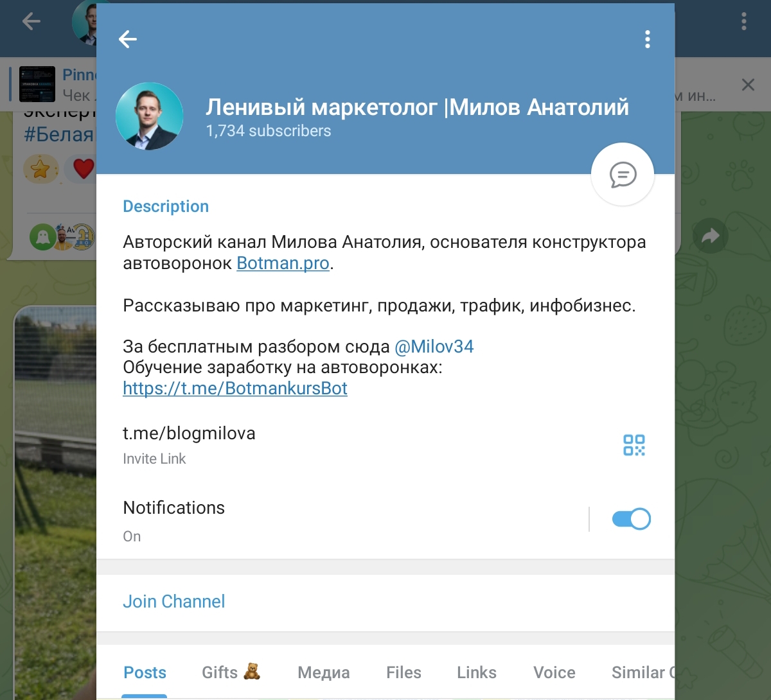Forward the post using share arrow
This screenshot has height=700, width=771.
[711, 236]
